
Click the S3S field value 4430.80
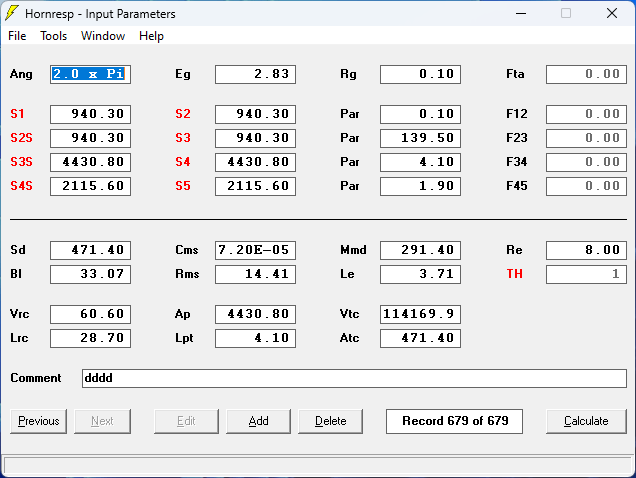tap(90, 162)
